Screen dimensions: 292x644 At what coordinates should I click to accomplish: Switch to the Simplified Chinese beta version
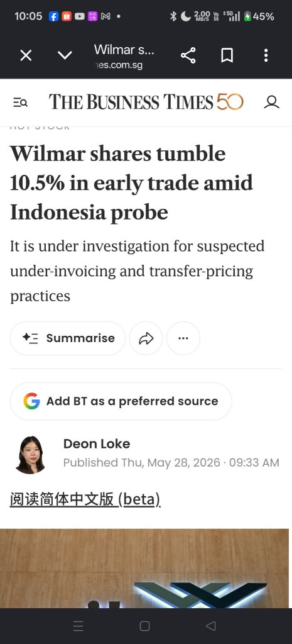click(85, 499)
